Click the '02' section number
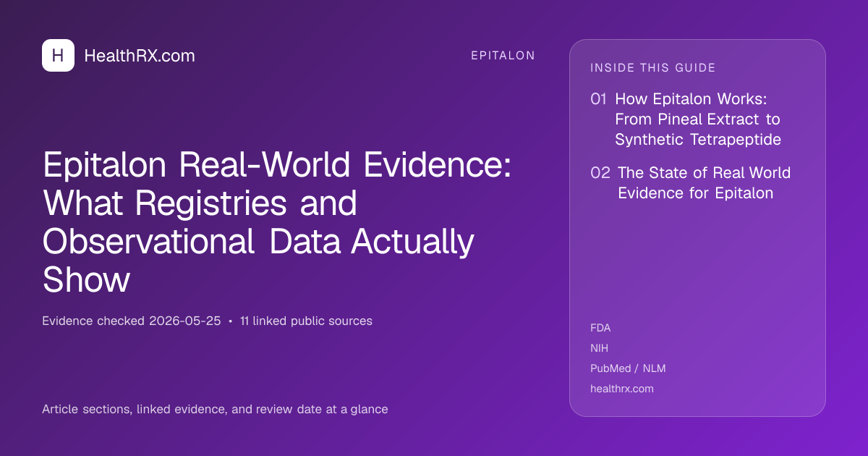Image resolution: width=868 pixels, height=456 pixels. [600, 173]
